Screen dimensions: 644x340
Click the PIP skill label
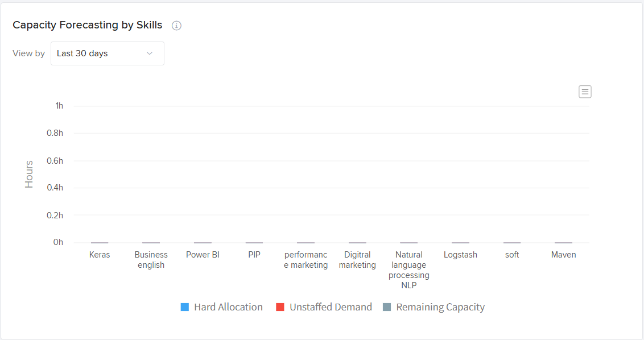254,255
